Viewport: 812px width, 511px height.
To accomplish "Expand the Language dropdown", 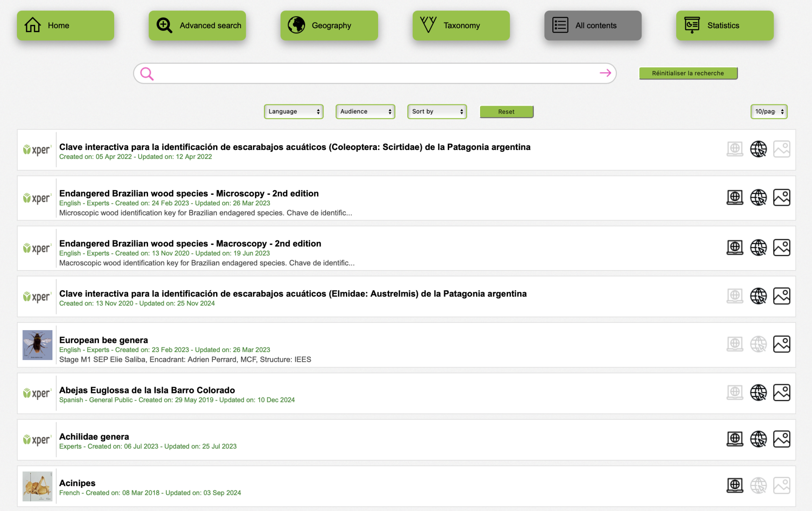I will [294, 112].
